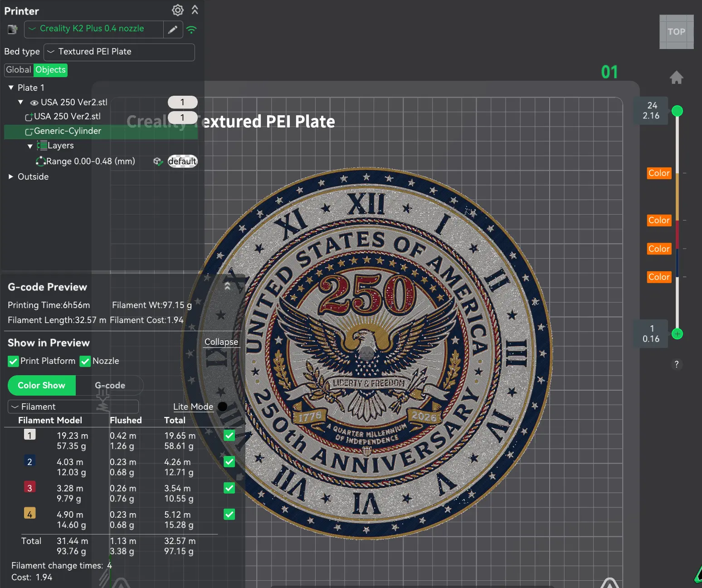The height and width of the screenshot is (588, 702).
Task: Click filament 4 gold color swatch
Action: (x=29, y=514)
